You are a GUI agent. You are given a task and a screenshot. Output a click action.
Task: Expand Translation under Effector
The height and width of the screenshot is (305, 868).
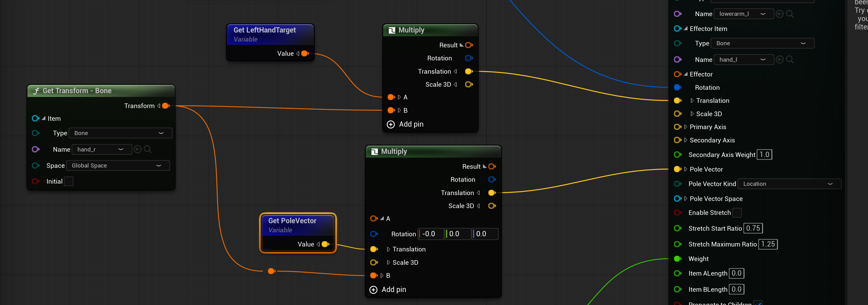click(x=692, y=100)
